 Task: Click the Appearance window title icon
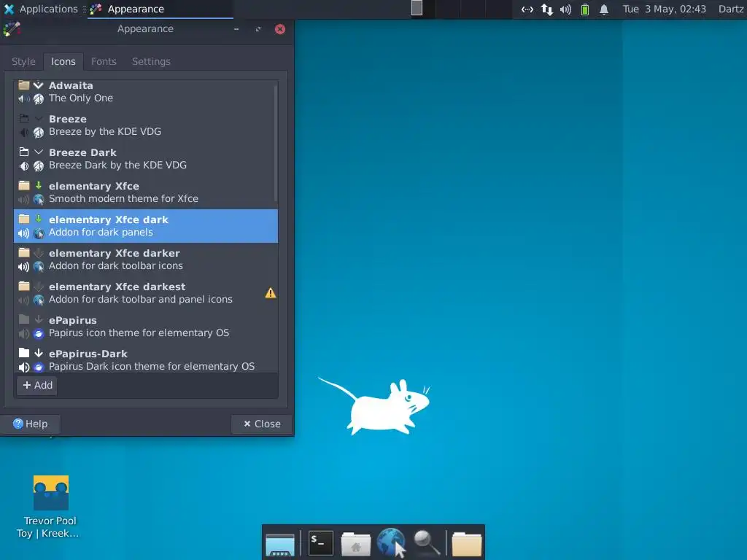click(12, 29)
